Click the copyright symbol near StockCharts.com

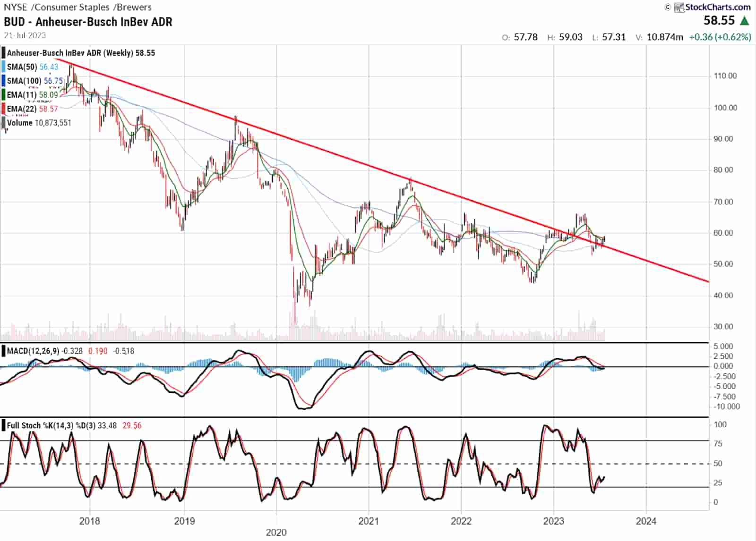[x=669, y=7]
